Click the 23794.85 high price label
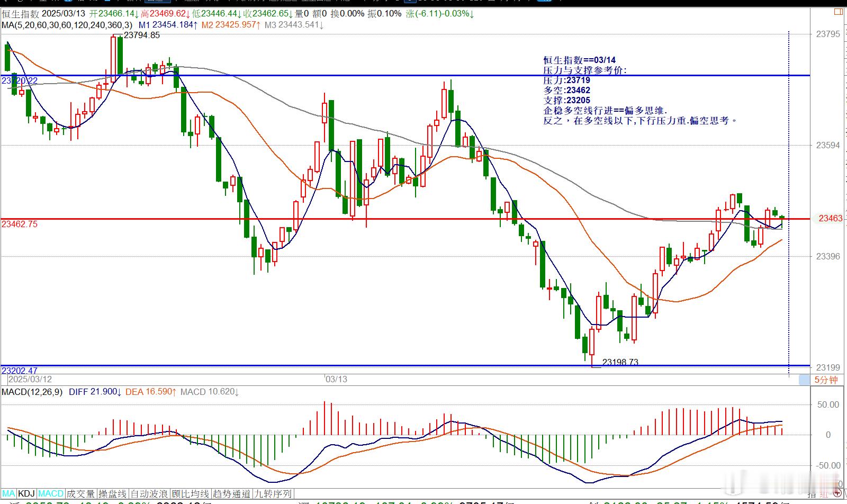Image resolution: width=847 pixels, height=504 pixels. pyautogui.click(x=142, y=35)
